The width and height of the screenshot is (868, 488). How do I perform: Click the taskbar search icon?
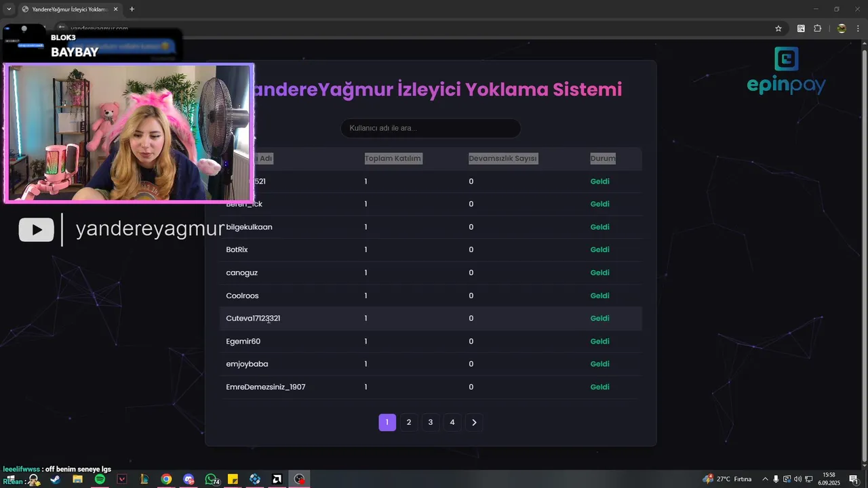[33, 479]
